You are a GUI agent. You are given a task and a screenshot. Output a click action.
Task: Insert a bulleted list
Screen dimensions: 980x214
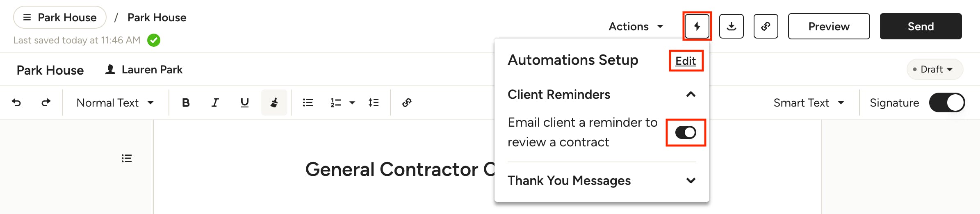[308, 102]
